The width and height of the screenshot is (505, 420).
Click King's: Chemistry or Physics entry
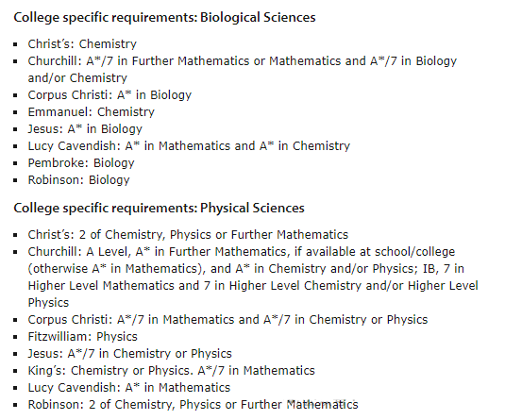[171, 371]
